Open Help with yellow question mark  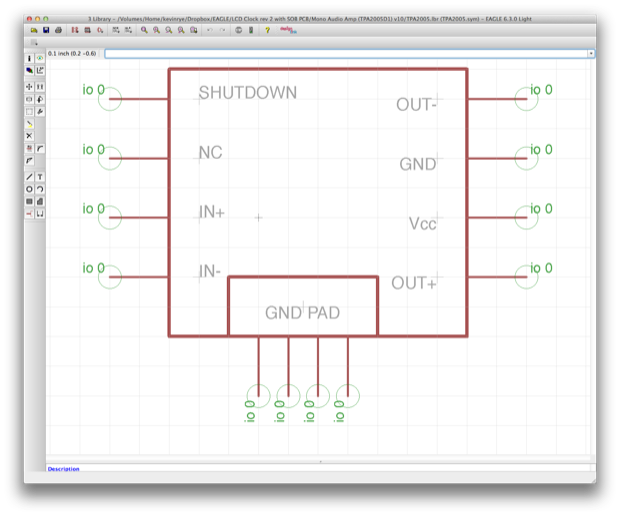click(x=267, y=30)
